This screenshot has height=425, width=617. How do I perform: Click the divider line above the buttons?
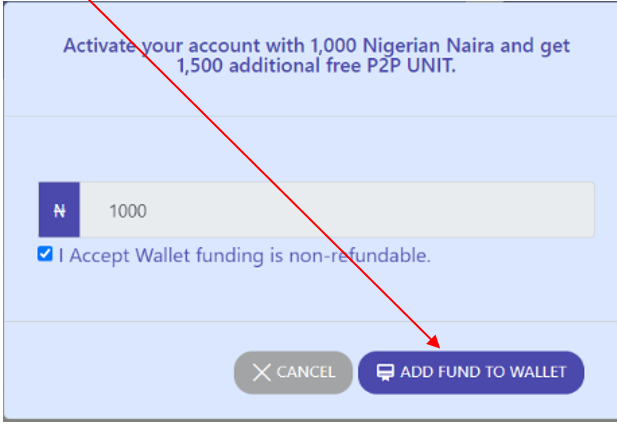point(311,322)
